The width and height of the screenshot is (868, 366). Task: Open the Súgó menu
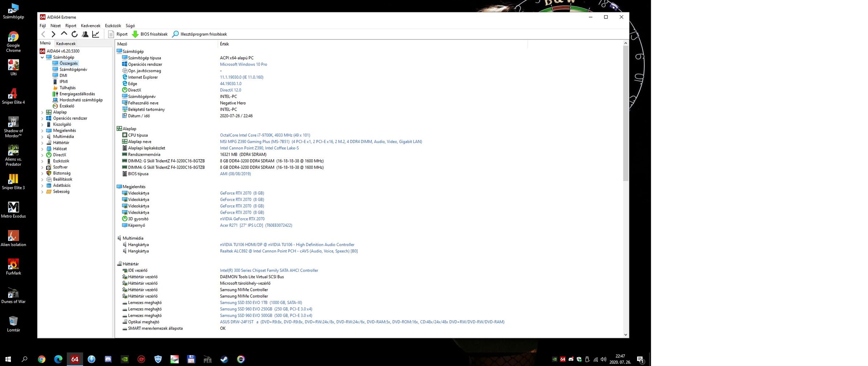(x=130, y=26)
